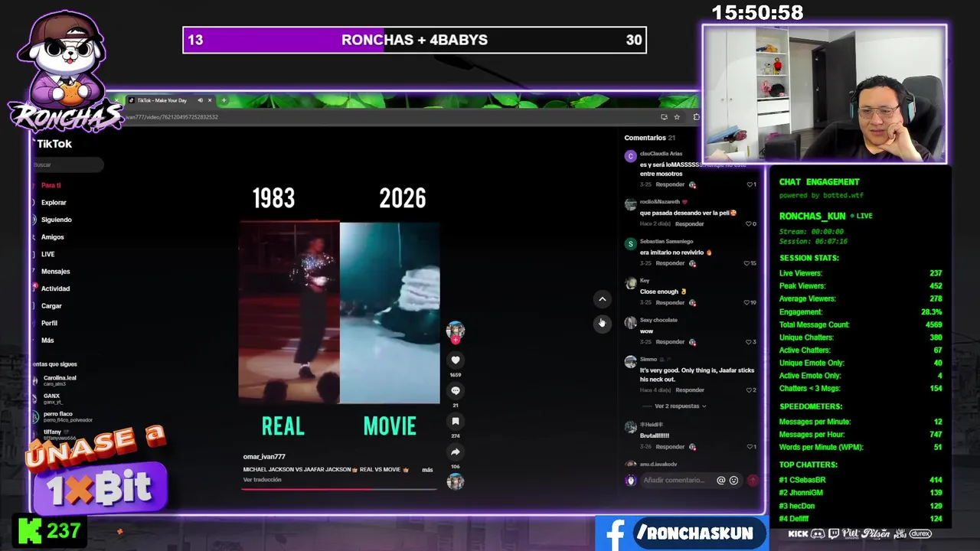Image resolution: width=980 pixels, height=551 pixels.
Task: Click the install app icon in address bar
Action: click(664, 117)
